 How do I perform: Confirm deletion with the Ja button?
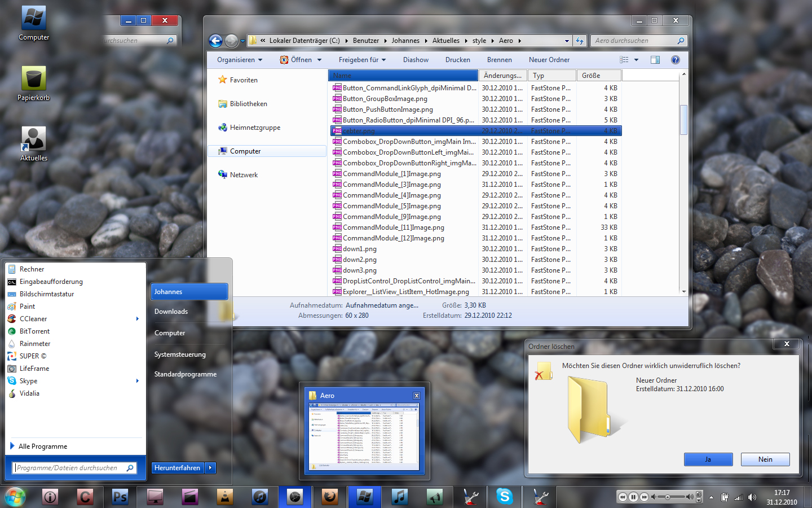click(x=708, y=459)
